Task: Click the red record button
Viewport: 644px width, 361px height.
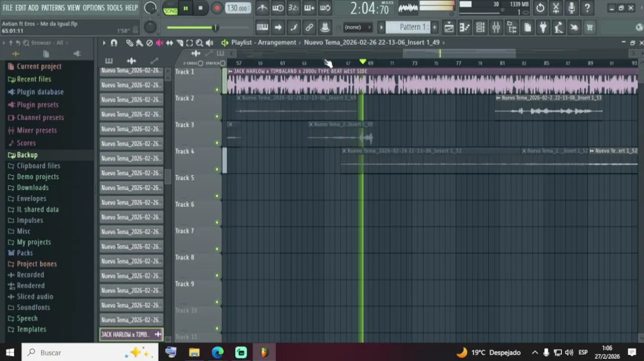Action: (x=217, y=8)
